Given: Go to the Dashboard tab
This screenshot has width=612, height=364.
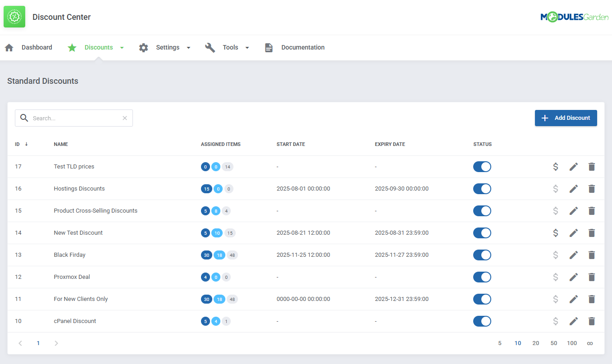Looking at the screenshot, I should pyautogui.click(x=37, y=48).
